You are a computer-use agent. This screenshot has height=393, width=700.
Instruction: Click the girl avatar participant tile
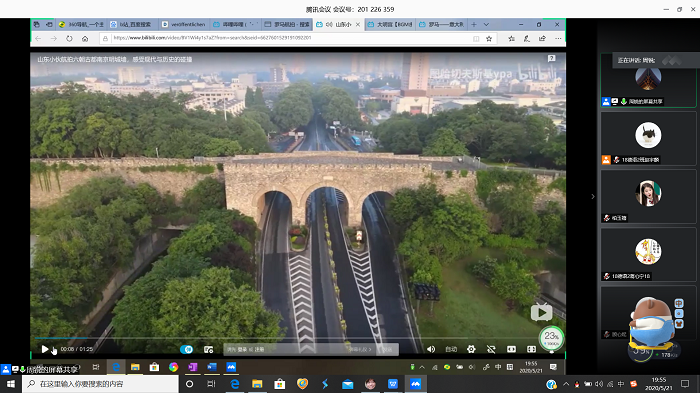(x=648, y=193)
